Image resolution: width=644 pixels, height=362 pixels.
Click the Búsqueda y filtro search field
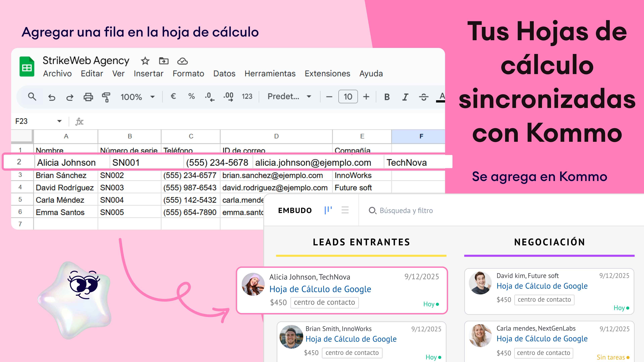coord(406,211)
